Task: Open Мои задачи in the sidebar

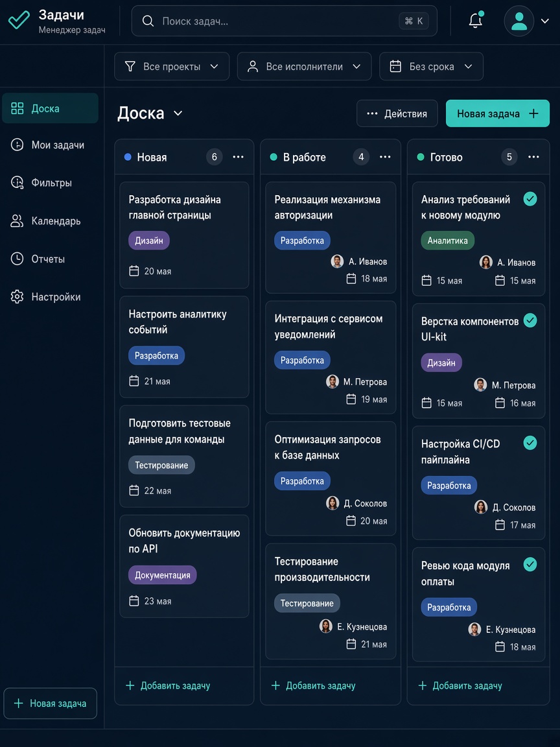Action: pyautogui.click(x=50, y=145)
